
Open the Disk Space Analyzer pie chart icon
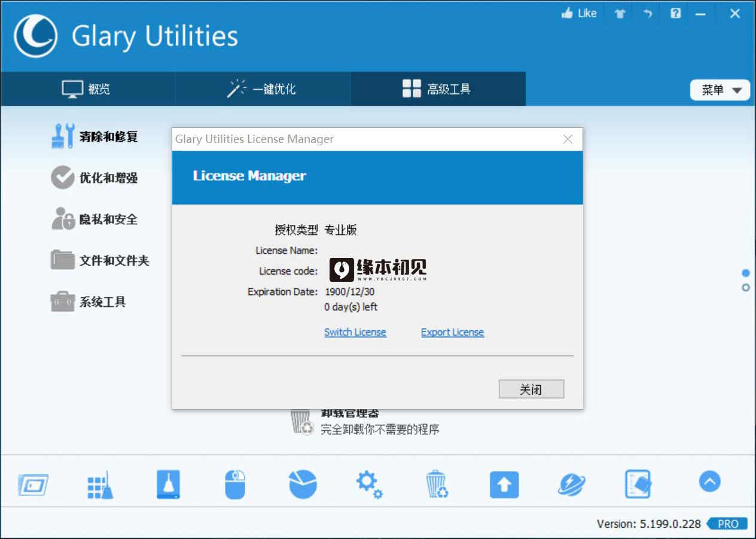click(x=303, y=483)
